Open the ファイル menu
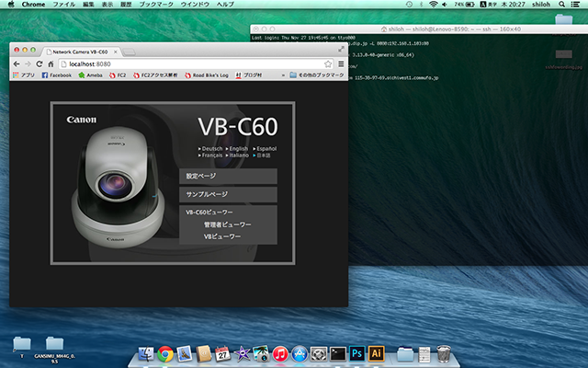Viewport: 588px width, 368px height. coord(64,5)
